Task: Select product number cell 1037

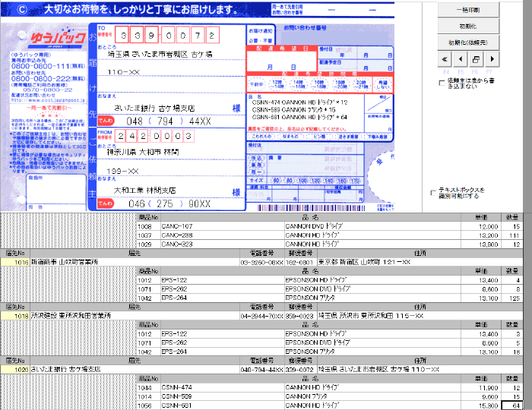Action: click(x=149, y=235)
